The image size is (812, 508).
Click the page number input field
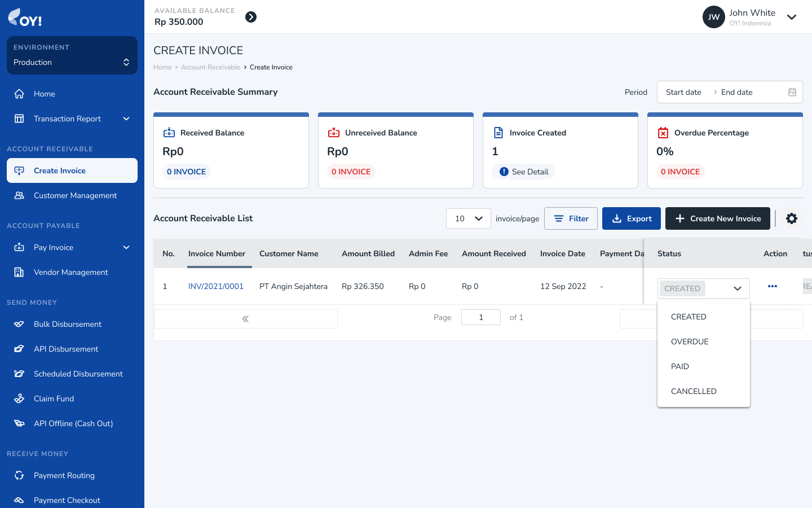481,317
